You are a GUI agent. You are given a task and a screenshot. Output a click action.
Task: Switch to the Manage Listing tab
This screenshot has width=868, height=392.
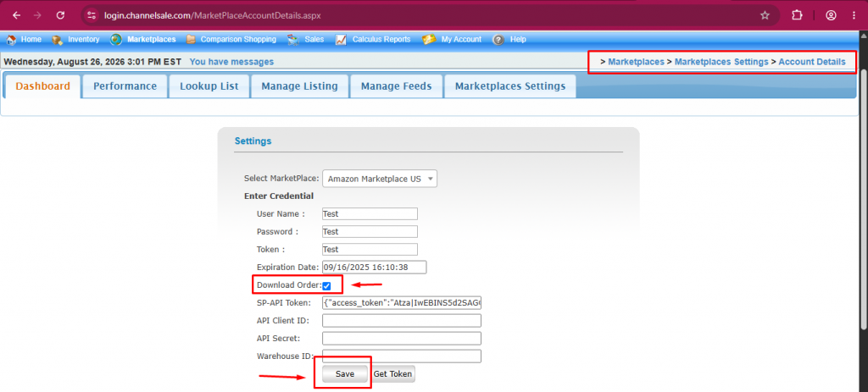coord(299,86)
